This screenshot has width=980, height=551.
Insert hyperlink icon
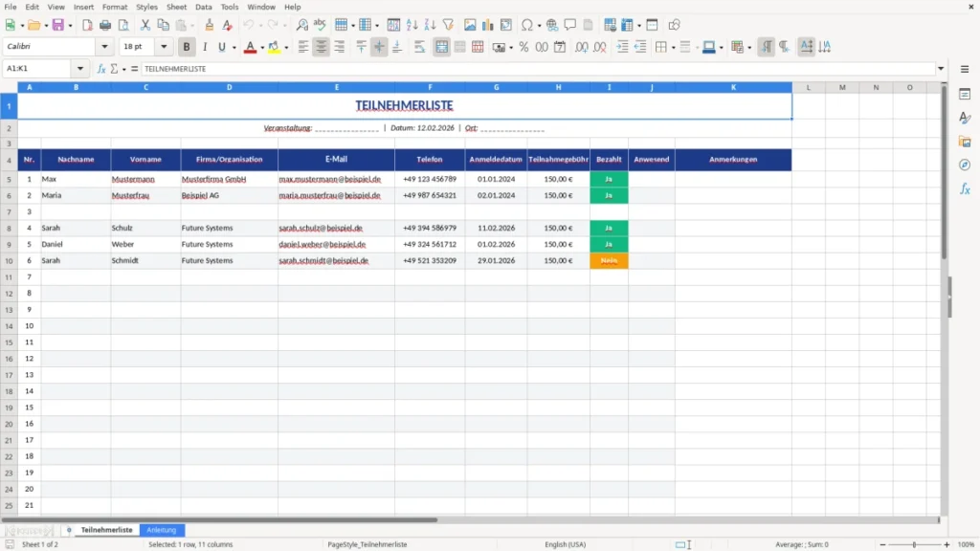[x=552, y=25]
